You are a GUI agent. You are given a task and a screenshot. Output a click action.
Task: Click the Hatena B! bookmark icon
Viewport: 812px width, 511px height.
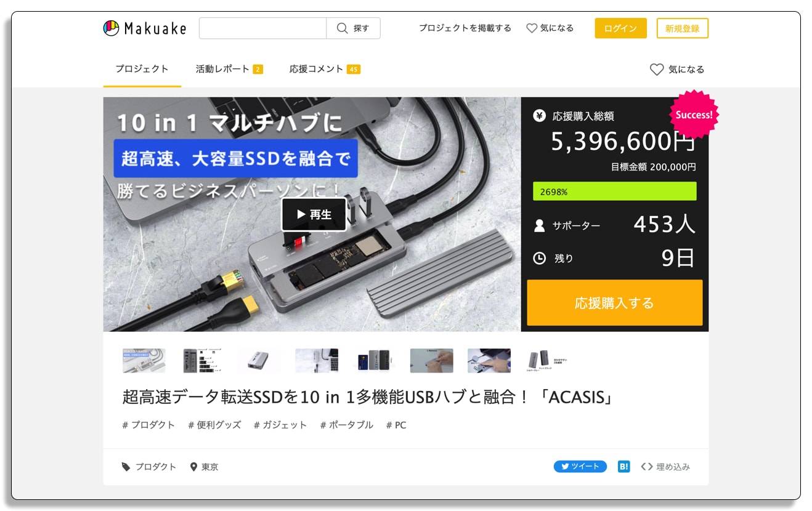click(624, 466)
